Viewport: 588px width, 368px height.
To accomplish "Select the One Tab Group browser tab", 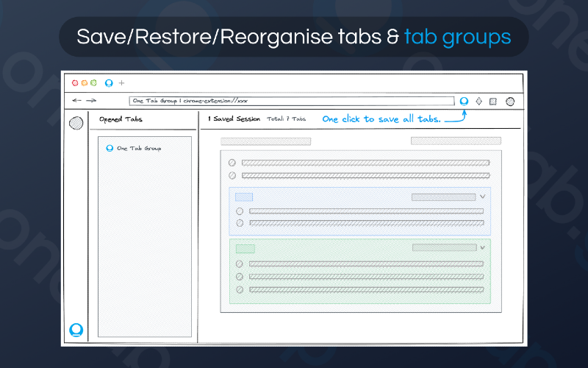I will [109, 83].
